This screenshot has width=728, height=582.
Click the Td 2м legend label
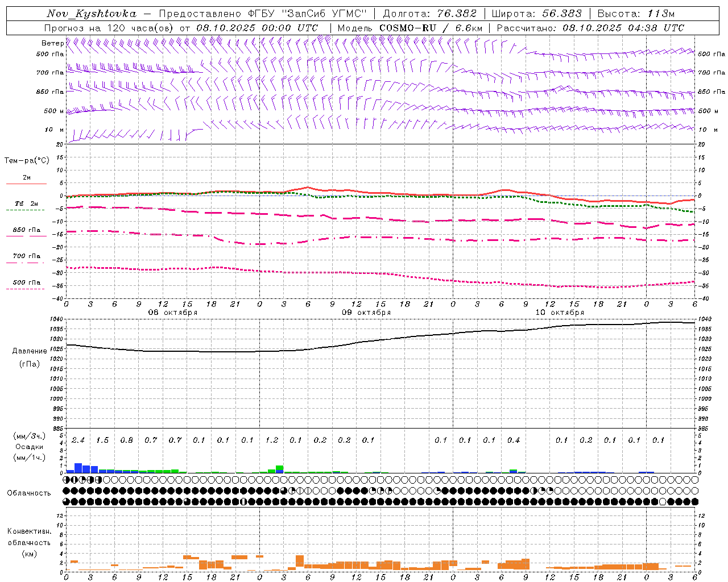click(x=26, y=203)
